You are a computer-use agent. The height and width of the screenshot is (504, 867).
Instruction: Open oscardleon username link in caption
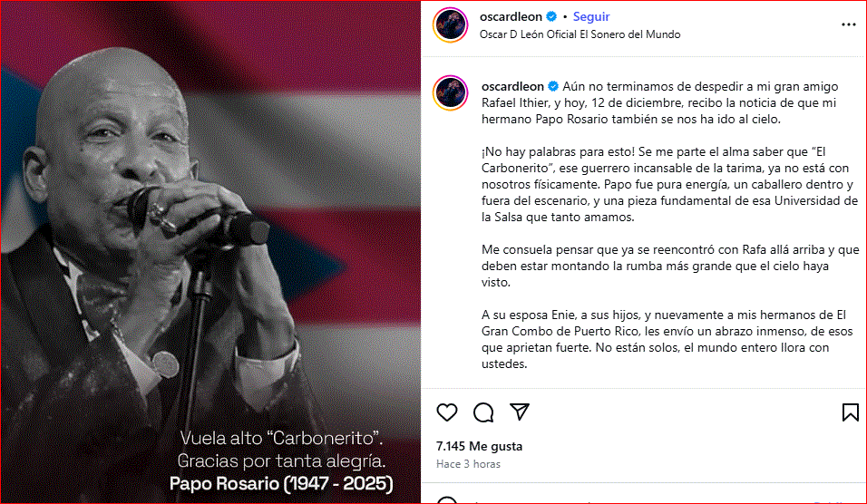click(512, 86)
